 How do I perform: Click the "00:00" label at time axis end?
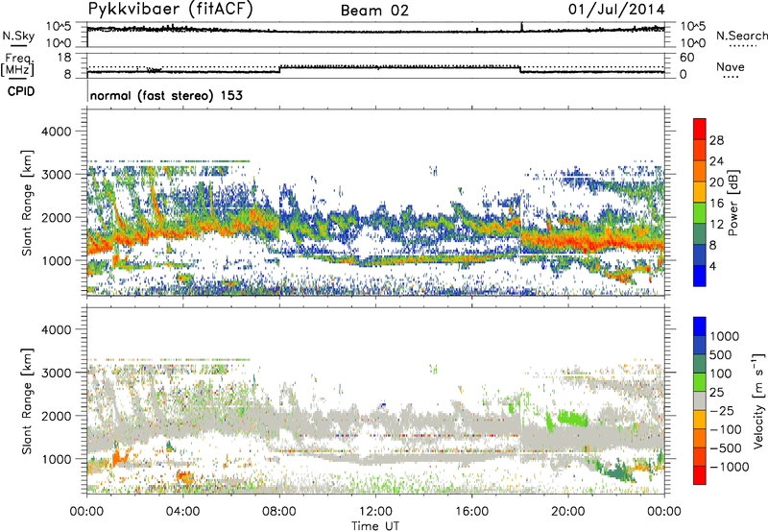[x=664, y=512]
